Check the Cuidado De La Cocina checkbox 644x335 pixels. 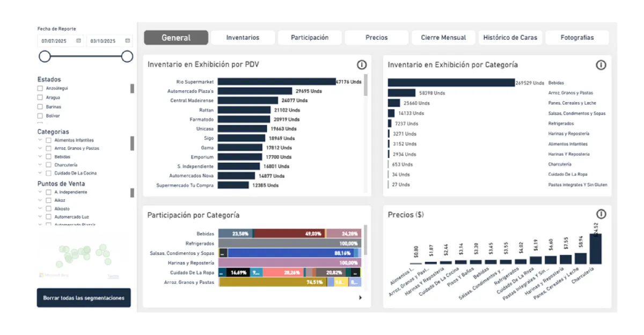[x=49, y=173]
